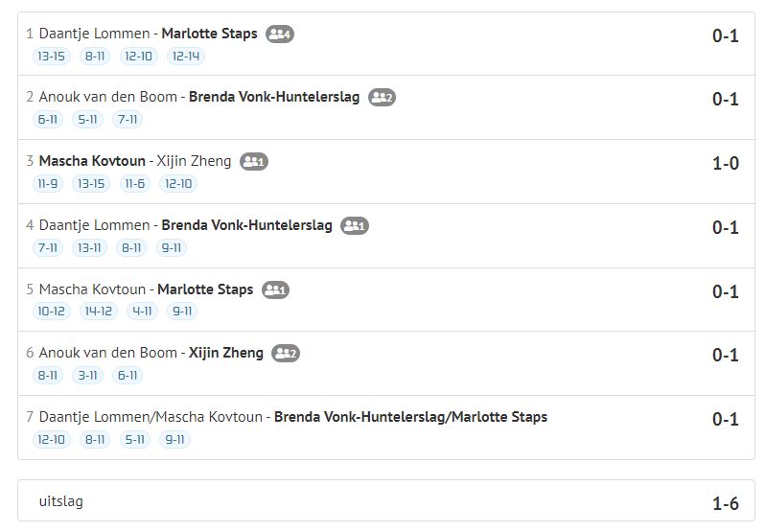Click the doubles pair Brenda Vonk-Huntelerslag/Marlotte Staps
The height and width of the screenshot is (532, 766).
411,417
